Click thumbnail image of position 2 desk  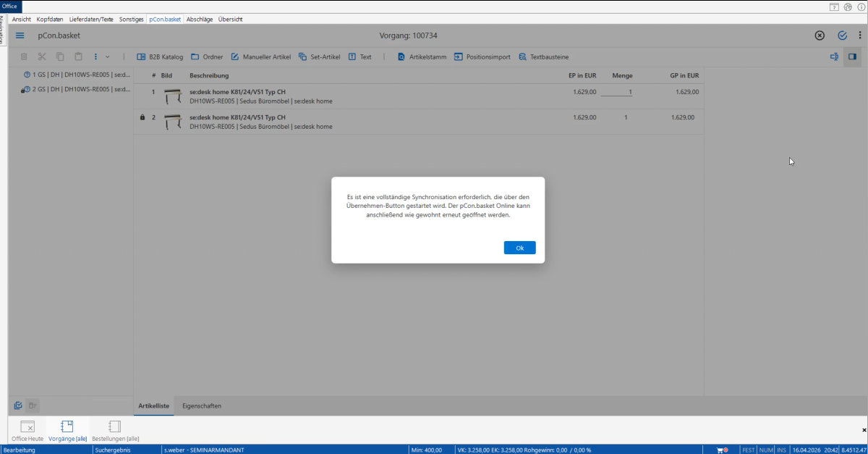coord(172,122)
